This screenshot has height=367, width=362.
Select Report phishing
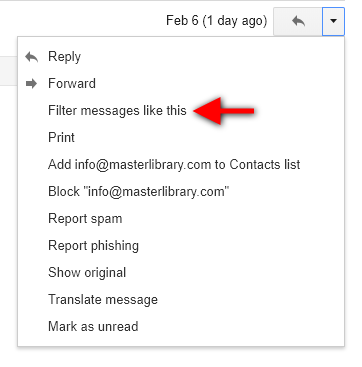click(x=93, y=246)
